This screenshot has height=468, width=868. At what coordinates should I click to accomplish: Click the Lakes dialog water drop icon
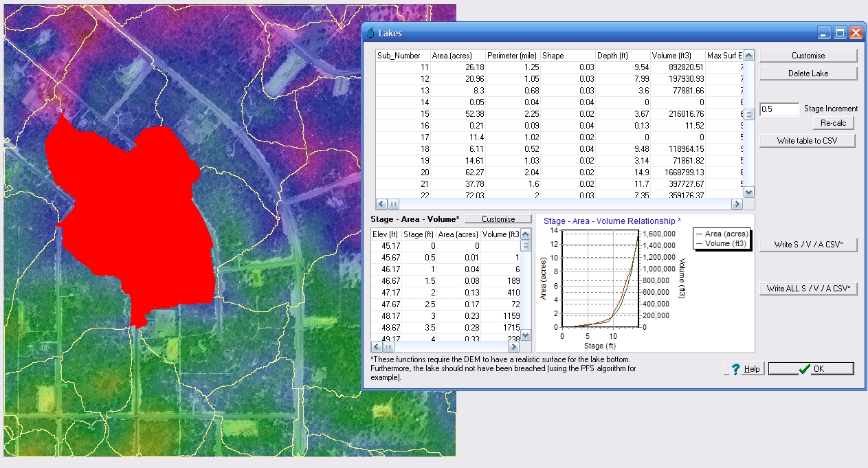[x=370, y=33]
